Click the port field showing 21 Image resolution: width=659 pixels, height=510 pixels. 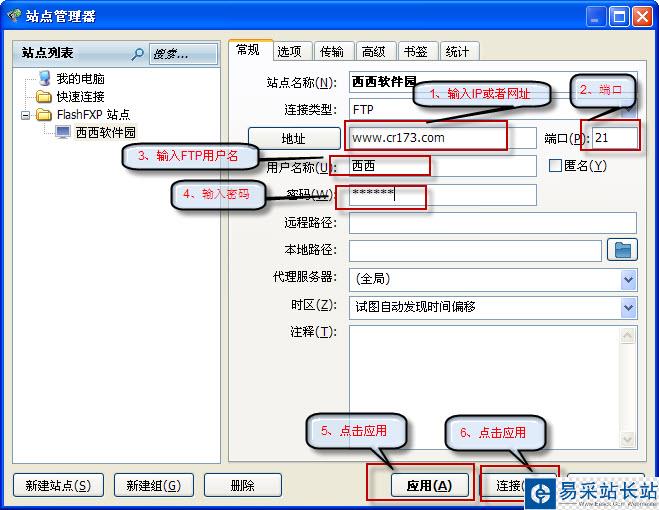point(614,138)
